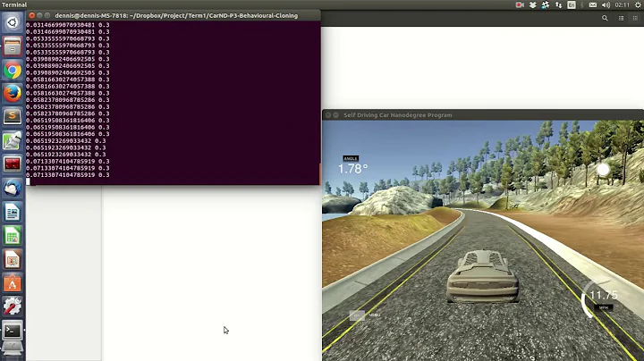Open the session power gear menu
644x361 pixels.
point(638,5)
